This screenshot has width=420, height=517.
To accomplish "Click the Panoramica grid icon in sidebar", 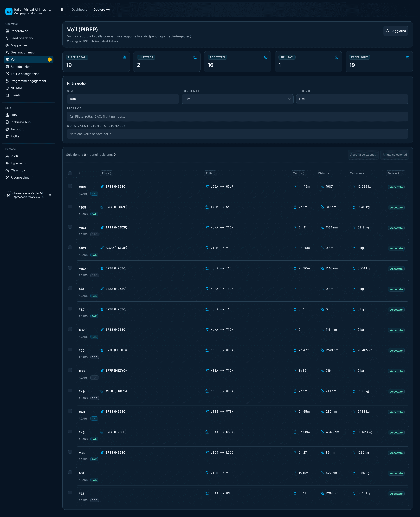I will pyautogui.click(x=7, y=31).
